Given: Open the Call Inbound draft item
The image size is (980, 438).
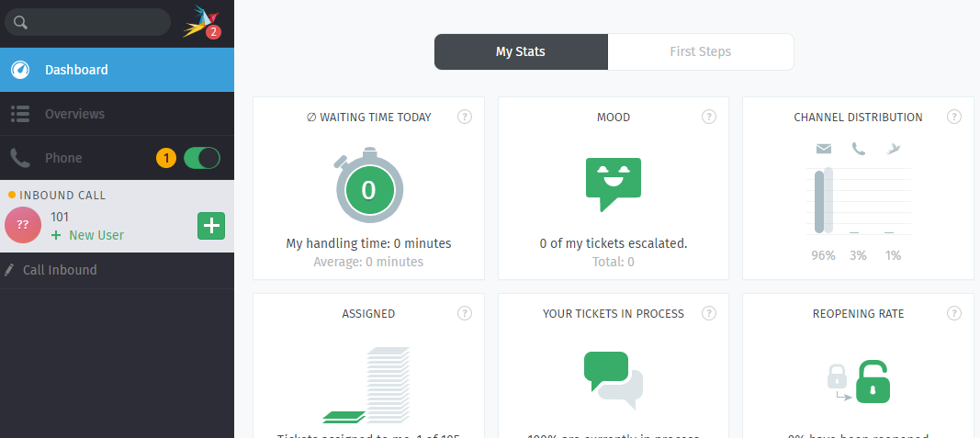Looking at the screenshot, I should [x=117, y=270].
